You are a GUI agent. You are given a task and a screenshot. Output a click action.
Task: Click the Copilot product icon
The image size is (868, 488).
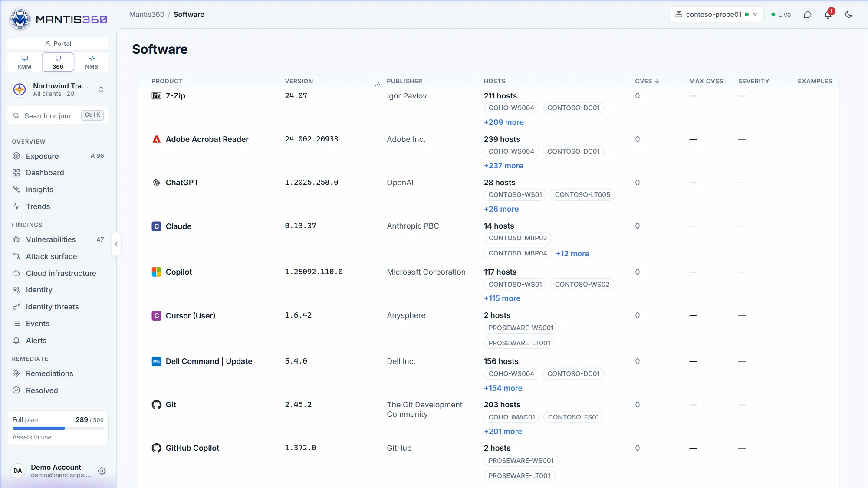tap(157, 272)
